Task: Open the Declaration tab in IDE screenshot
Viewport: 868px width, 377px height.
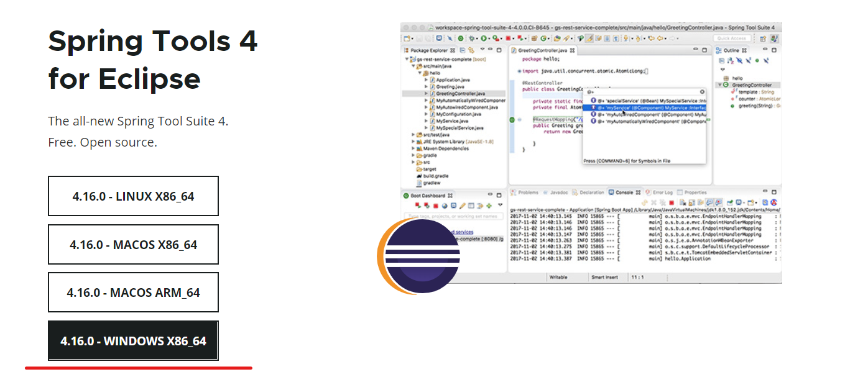Action: 588,193
